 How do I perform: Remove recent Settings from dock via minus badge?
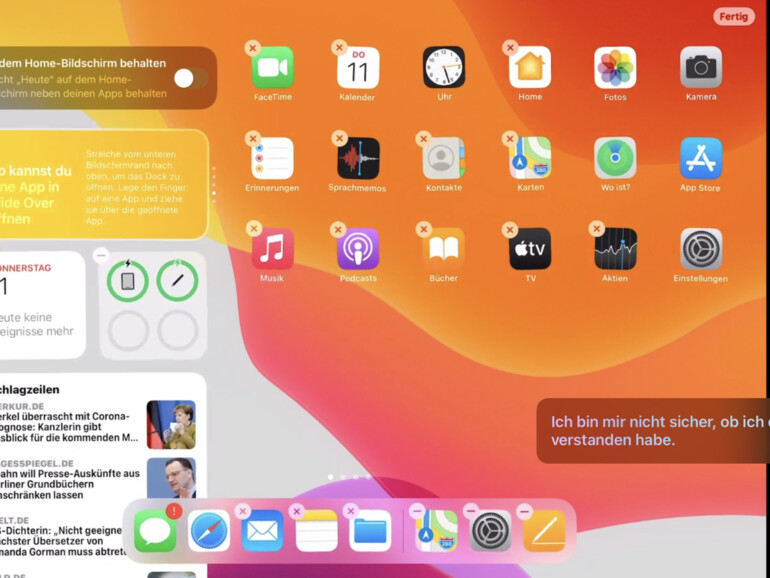(x=470, y=511)
